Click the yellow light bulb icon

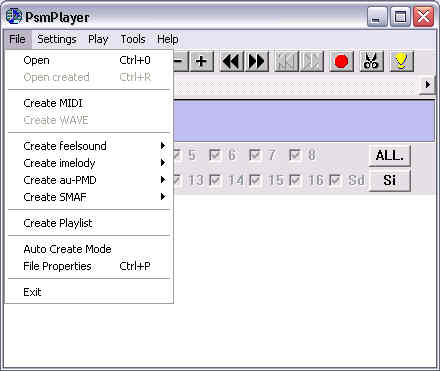[401, 61]
